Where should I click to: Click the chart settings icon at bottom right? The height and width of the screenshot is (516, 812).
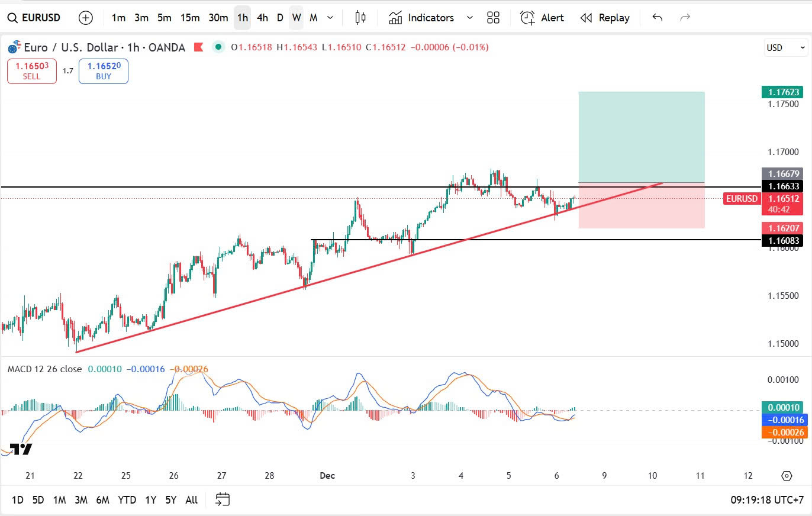[x=787, y=476]
